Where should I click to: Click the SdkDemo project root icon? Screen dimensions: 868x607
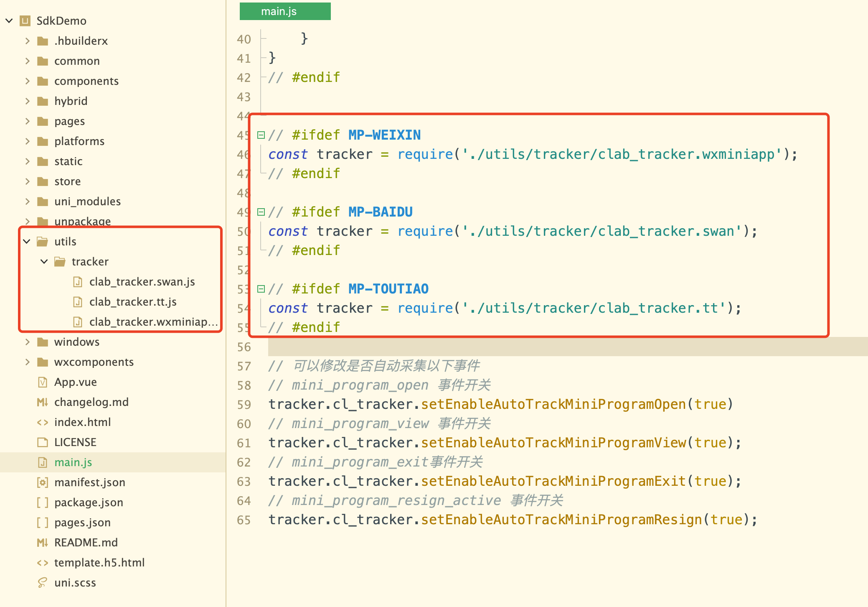tap(25, 21)
